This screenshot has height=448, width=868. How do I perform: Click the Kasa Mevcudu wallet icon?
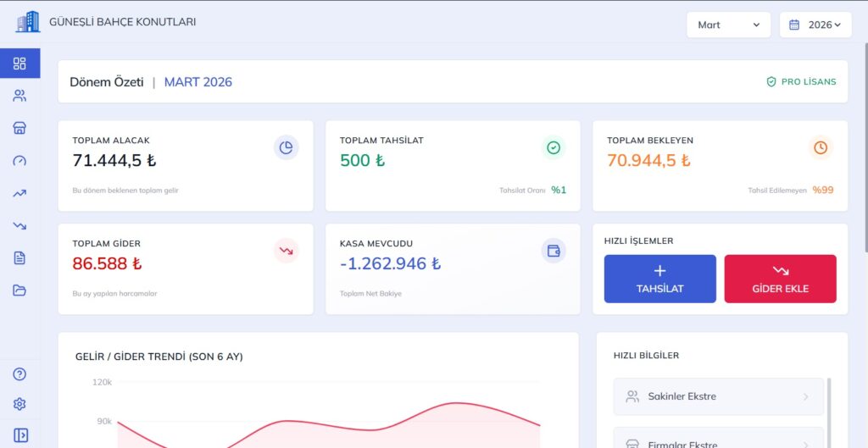554,252
